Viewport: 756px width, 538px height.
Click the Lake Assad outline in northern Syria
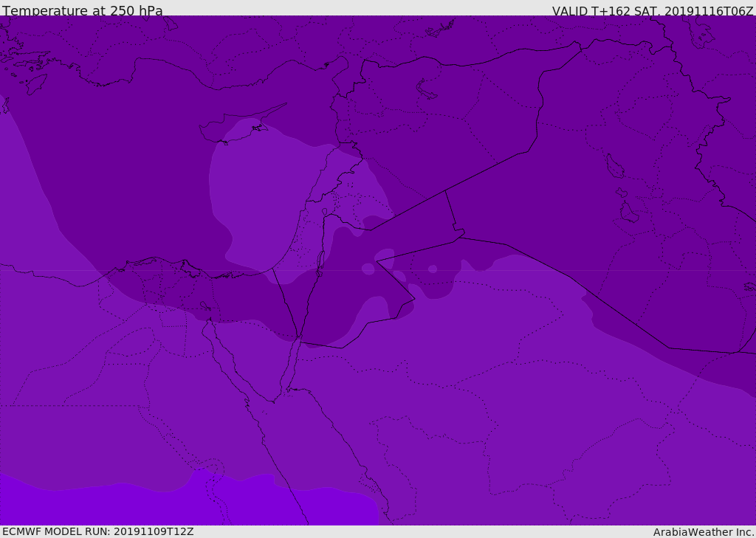(x=425, y=89)
